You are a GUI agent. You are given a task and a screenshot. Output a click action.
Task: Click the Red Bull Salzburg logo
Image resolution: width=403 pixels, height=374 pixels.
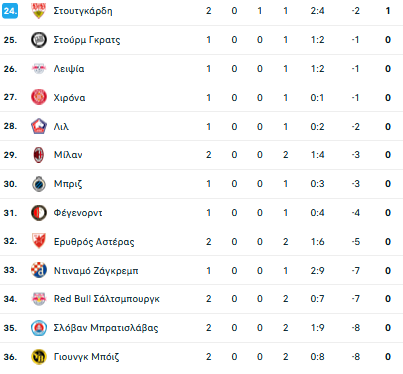click(39, 299)
